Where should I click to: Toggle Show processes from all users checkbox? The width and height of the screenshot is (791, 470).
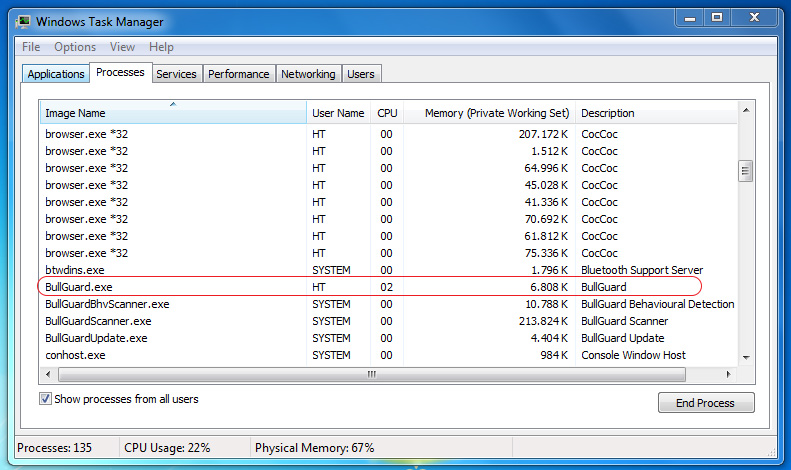(45, 399)
